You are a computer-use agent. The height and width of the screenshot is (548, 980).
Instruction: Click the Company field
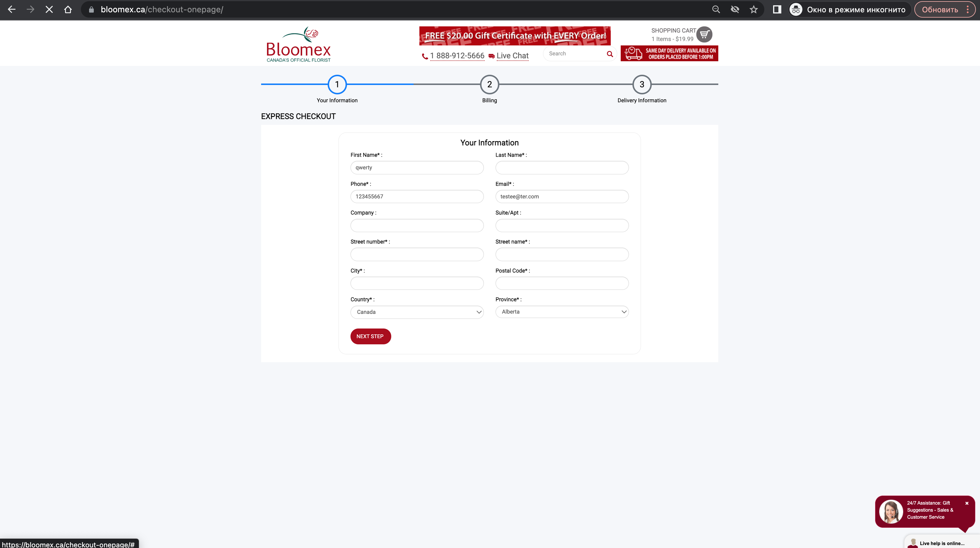click(417, 226)
